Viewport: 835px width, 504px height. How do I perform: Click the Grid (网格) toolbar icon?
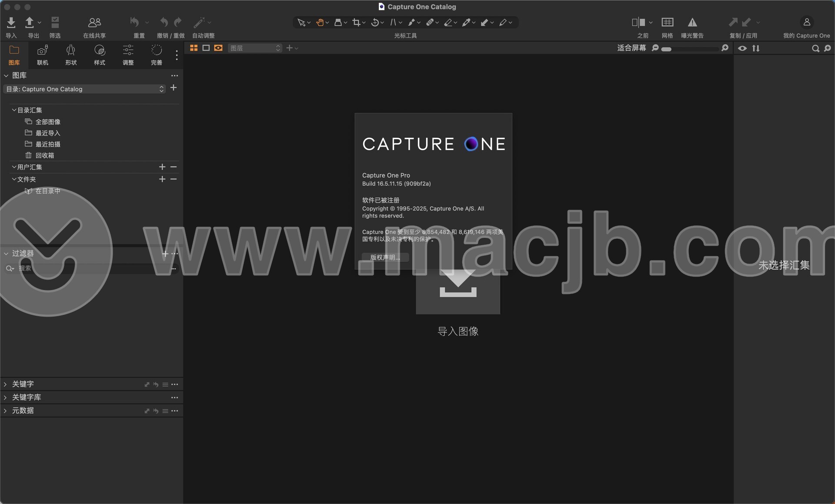668,22
